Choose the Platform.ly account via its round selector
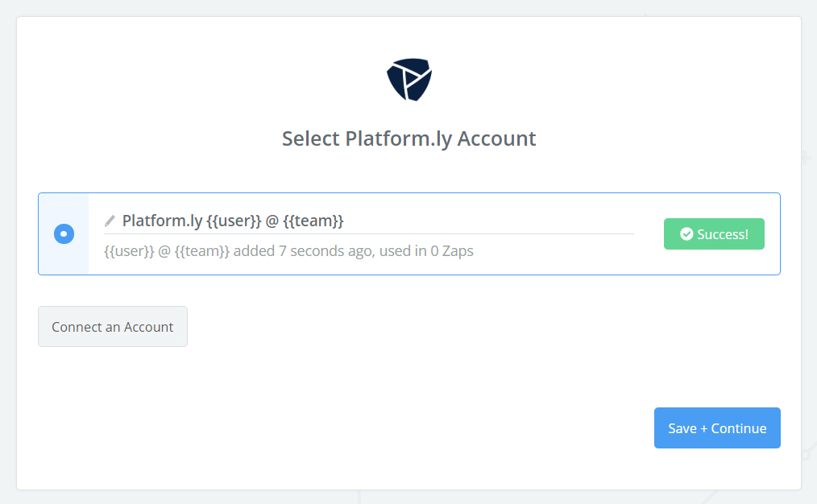The width and height of the screenshot is (817, 504). (x=64, y=233)
